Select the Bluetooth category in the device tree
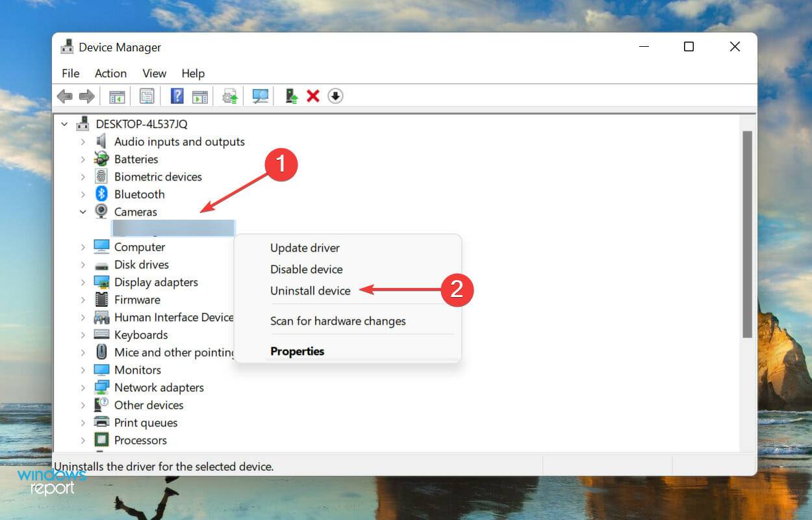Image resolution: width=812 pixels, height=520 pixels. coord(139,194)
